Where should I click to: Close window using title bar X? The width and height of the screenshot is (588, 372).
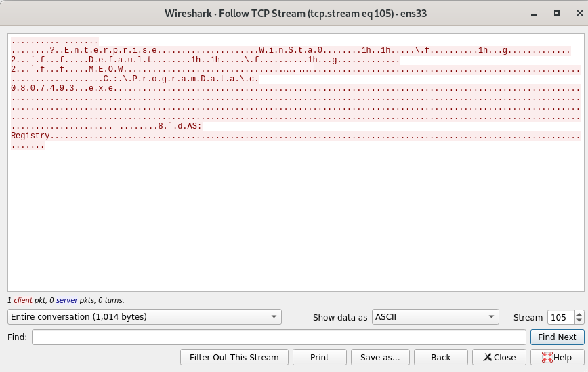pos(579,13)
